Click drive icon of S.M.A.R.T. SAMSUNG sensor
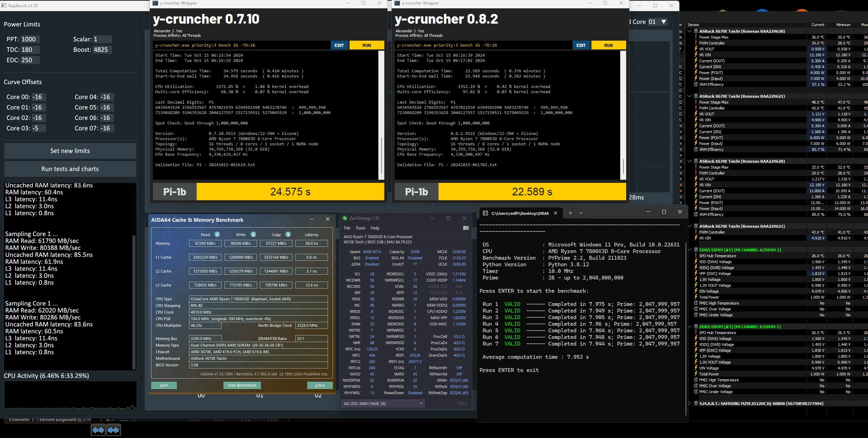The image size is (868, 438). (x=696, y=403)
